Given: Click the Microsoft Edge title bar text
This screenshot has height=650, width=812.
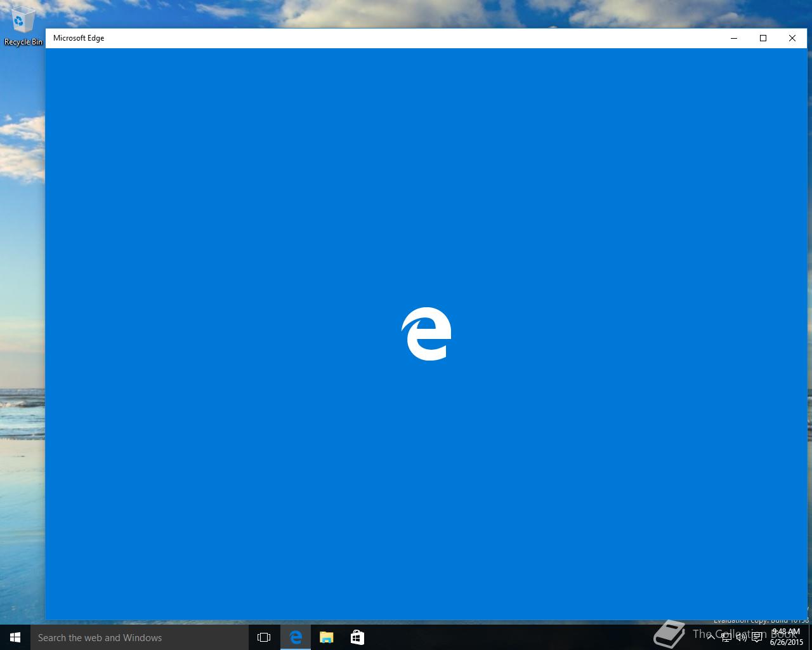Looking at the screenshot, I should coord(79,38).
